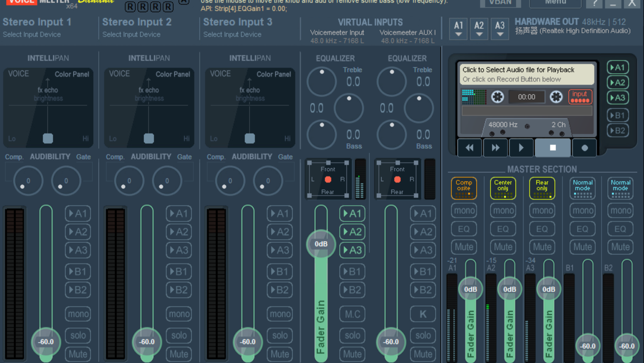Click the cassette level grid icon
The height and width of the screenshot is (363, 644).
[x=474, y=96]
